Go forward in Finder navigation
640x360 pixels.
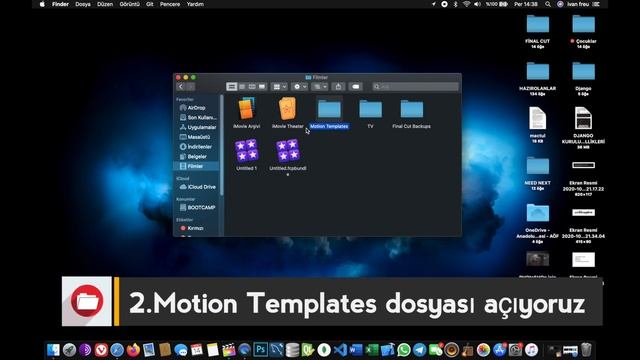coord(190,87)
